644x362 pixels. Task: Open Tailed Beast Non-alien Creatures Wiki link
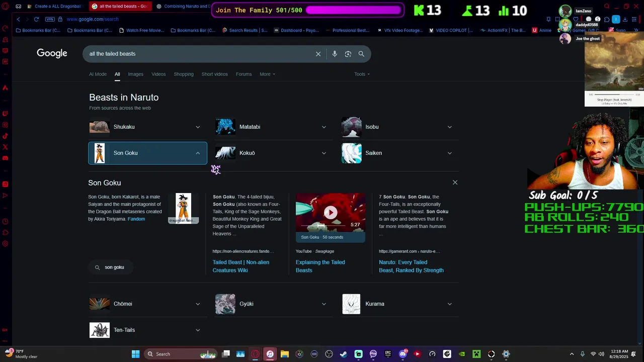tap(241, 266)
